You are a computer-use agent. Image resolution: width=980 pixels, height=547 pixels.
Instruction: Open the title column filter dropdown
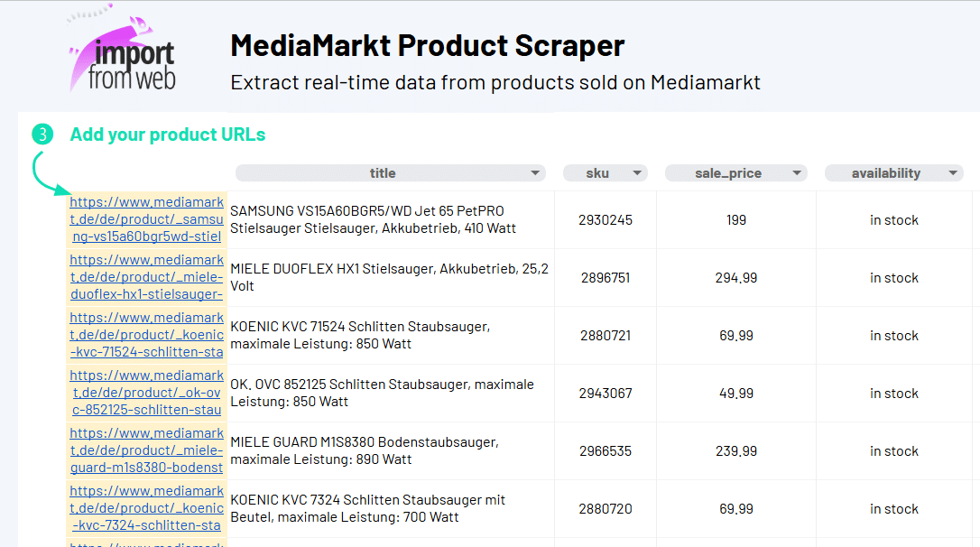(536, 173)
